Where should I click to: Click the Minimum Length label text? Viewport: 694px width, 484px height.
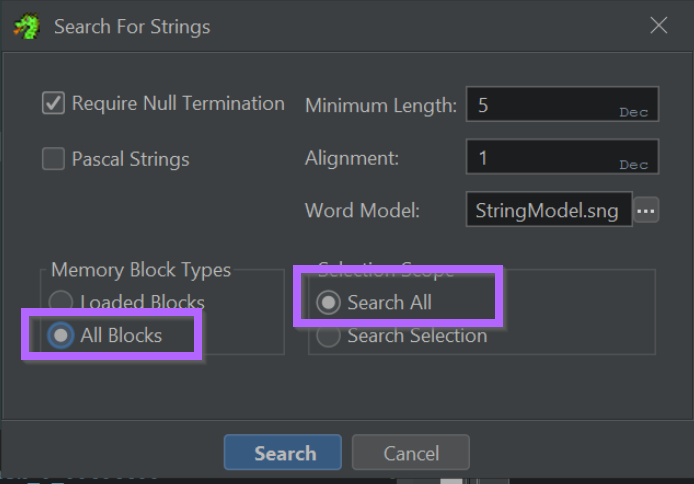pos(381,106)
